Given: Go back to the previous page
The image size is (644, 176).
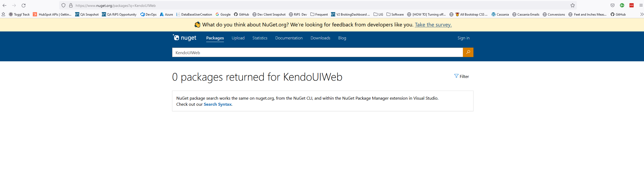Looking at the screenshot, I should coord(4,6).
